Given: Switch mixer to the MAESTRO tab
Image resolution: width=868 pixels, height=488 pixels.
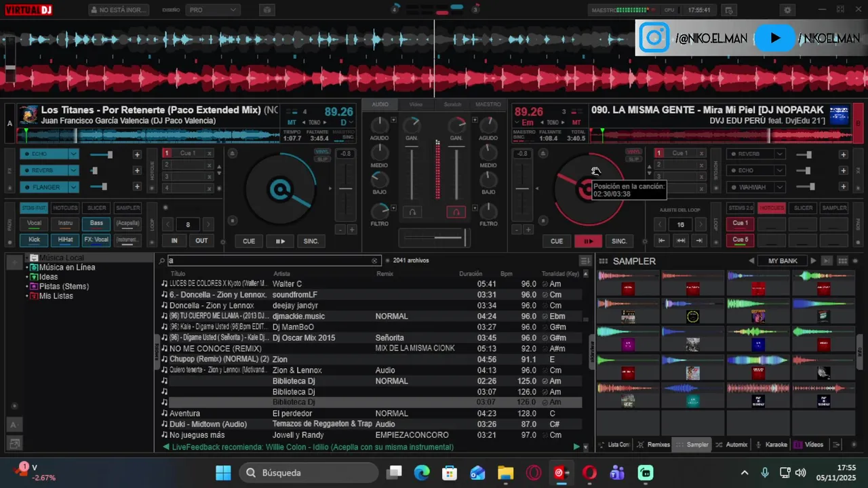Looking at the screenshot, I should [x=488, y=104].
